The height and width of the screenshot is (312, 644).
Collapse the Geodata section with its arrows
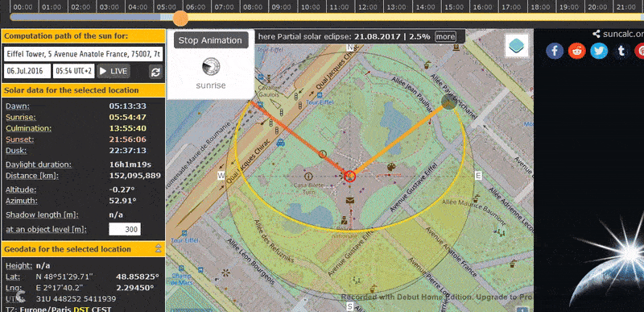(158, 248)
